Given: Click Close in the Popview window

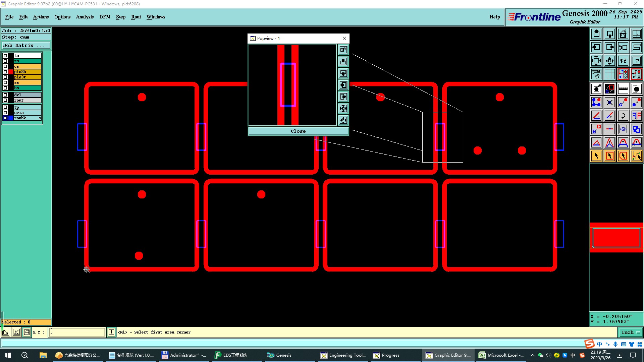Looking at the screenshot, I should pyautogui.click(x=298, y=131).
